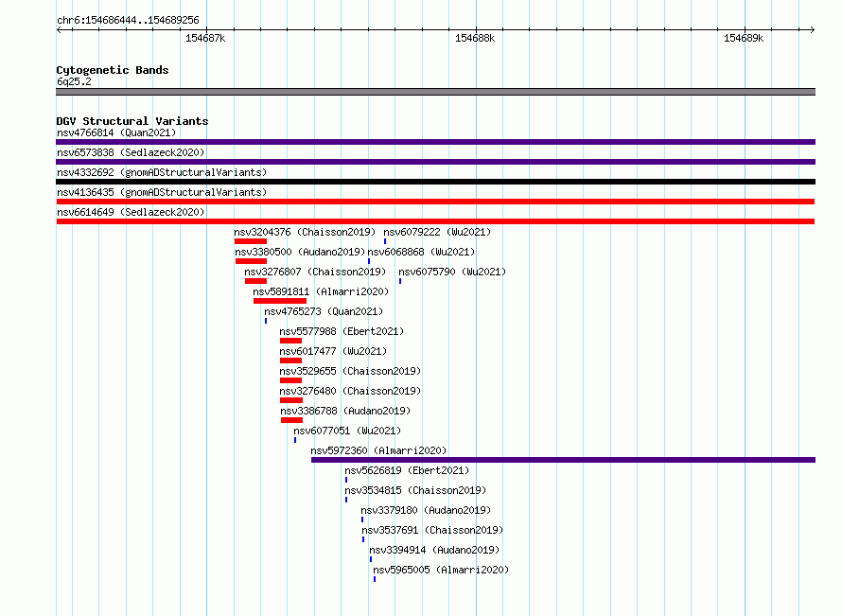Click the 154687k ruler tick label
Screen dimensions: 842x616
tap(205, 38)
